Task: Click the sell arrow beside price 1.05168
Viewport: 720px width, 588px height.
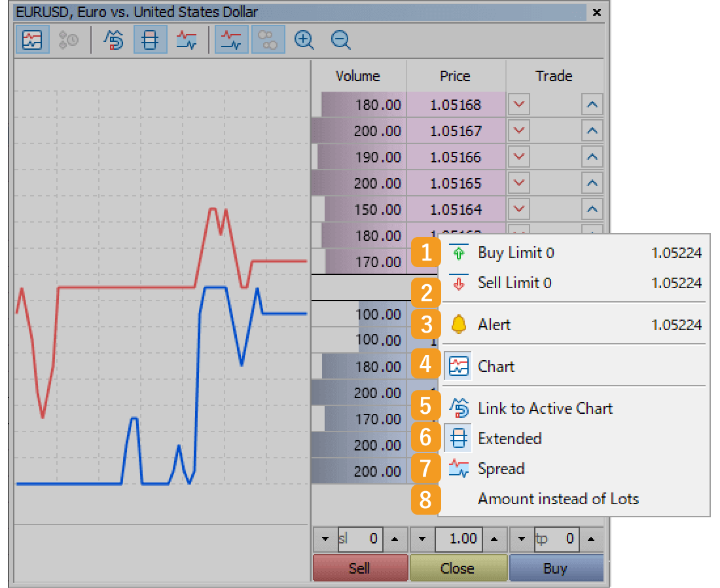Action: (x=518, y=103)
